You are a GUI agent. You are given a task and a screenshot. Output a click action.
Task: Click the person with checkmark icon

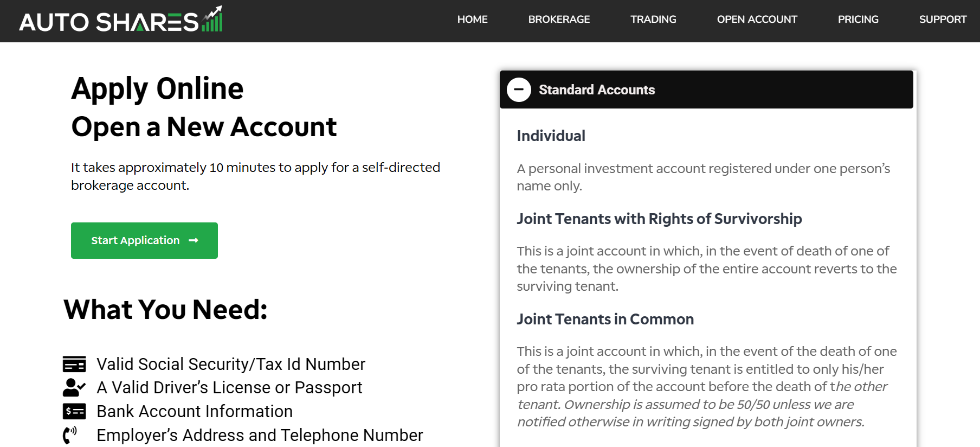(x=74, y=387)
